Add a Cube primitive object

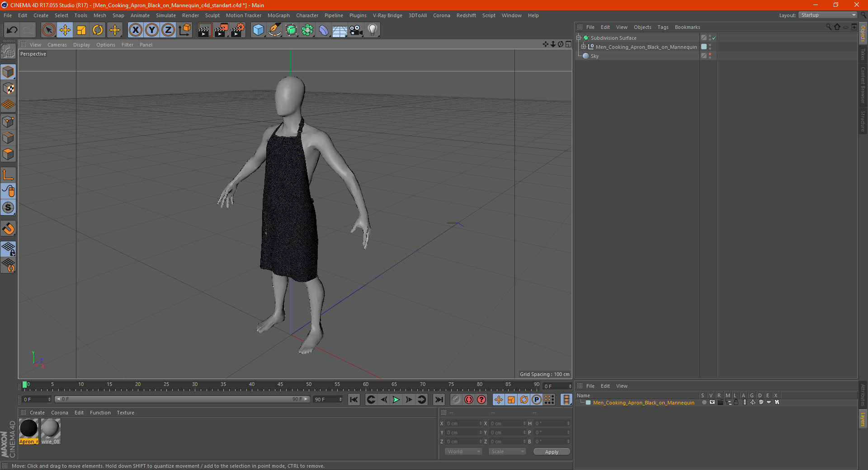259,30
